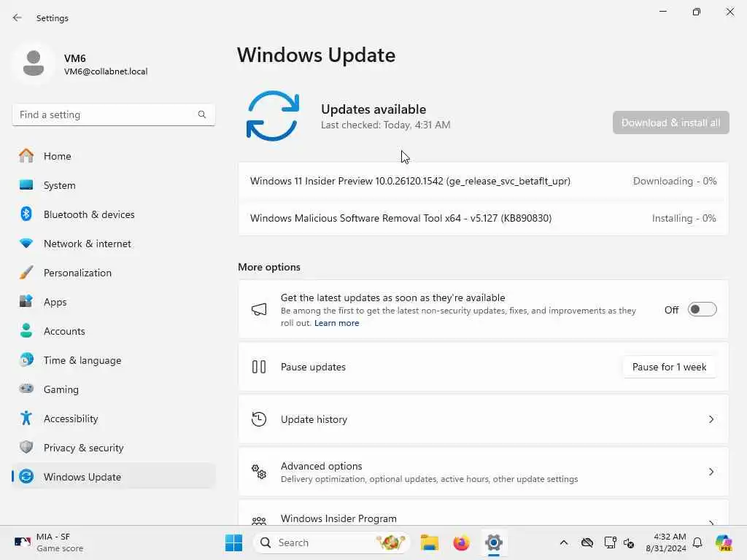Viewport: 747px width, 560px height.
Task: Show hidden icons via tray chevron
Action: click(564, 542)
